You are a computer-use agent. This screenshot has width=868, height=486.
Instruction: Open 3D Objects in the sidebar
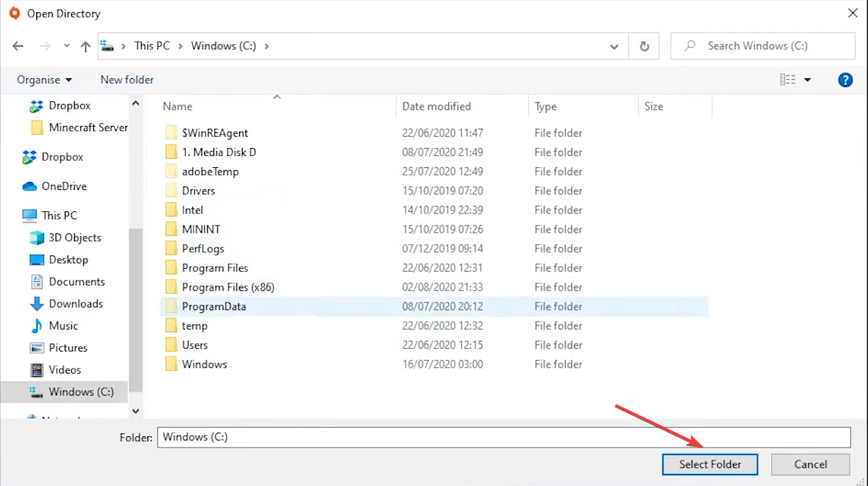coord(75,237)
